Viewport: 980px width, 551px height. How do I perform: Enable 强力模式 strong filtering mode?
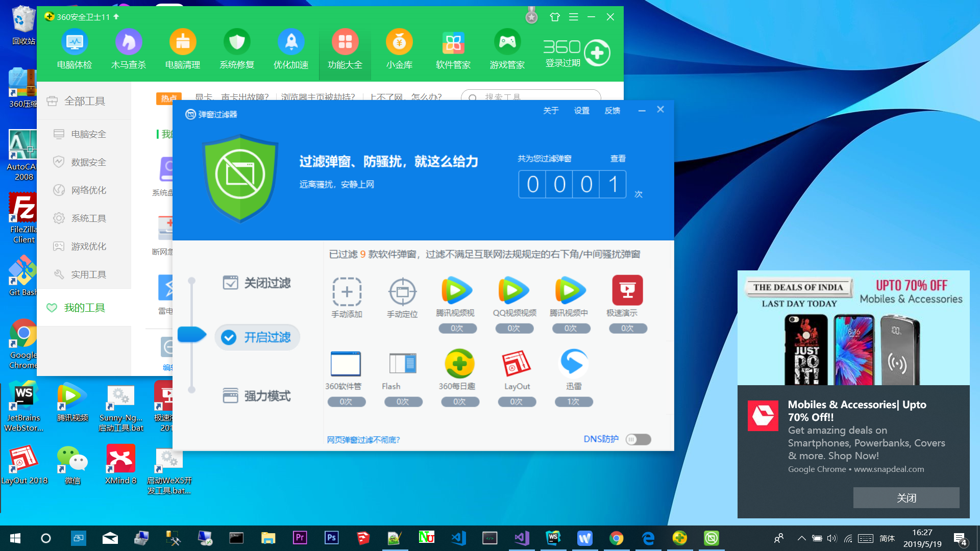tap(257, 395)
